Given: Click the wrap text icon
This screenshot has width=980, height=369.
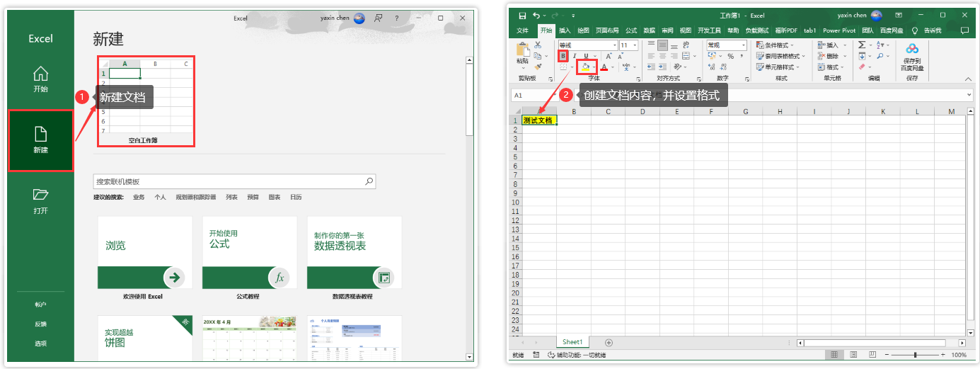Looking at the screenshot, I should pyautogui.click(x=686, y=45).
